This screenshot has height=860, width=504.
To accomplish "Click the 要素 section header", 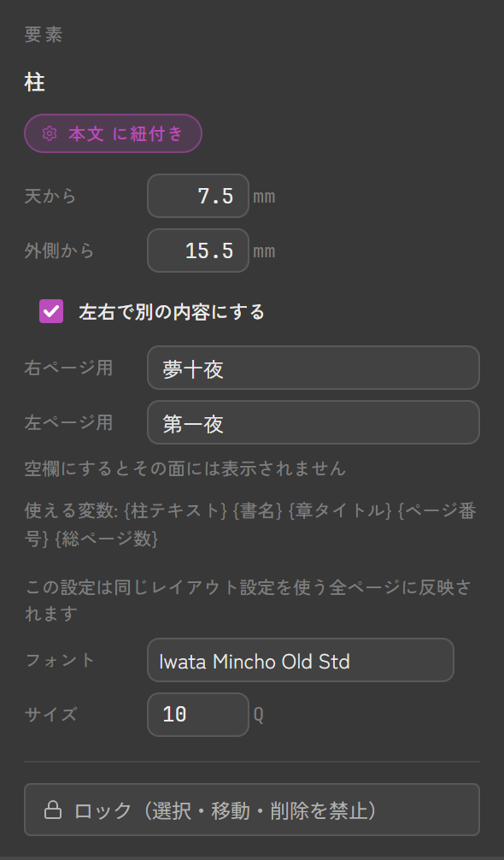I will (44, 34).
